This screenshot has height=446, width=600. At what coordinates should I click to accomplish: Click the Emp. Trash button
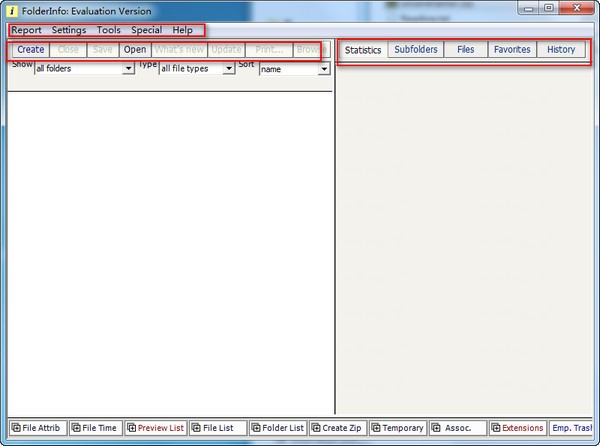(x=571, y=428)
